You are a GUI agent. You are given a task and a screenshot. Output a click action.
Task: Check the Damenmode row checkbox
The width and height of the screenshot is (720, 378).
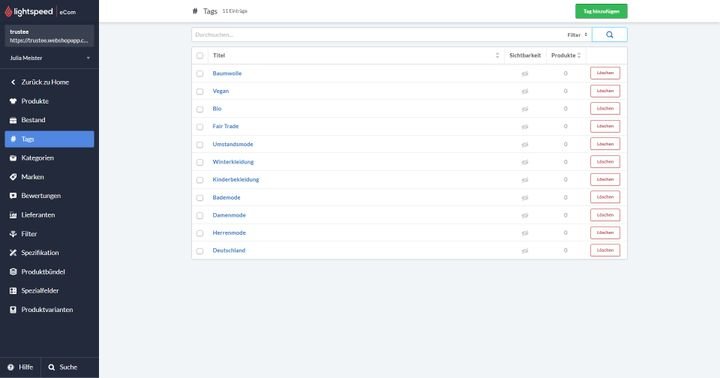pos(200,215)
